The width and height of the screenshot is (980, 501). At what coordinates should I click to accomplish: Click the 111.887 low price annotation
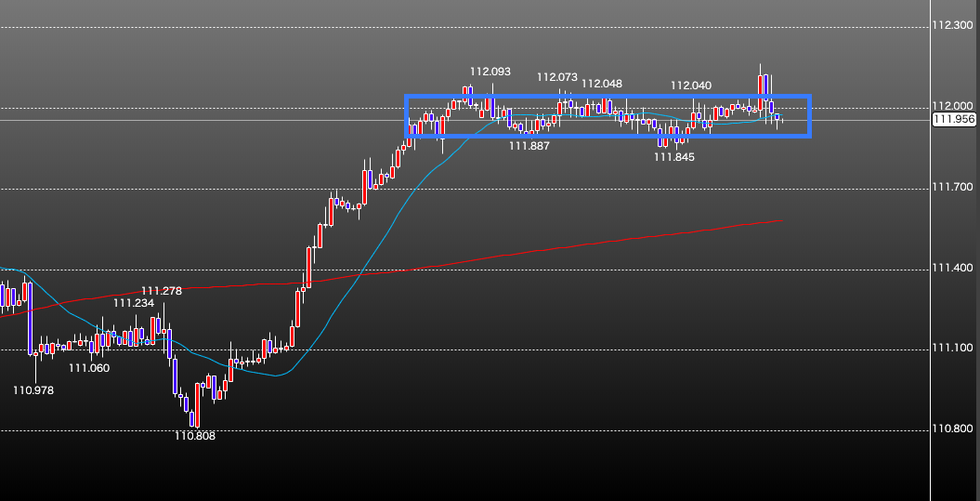point(529,146)
